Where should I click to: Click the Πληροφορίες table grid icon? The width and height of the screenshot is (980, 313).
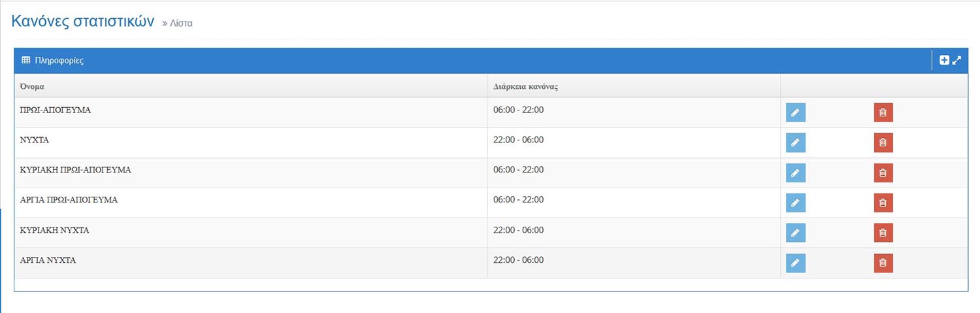point(26,60)
